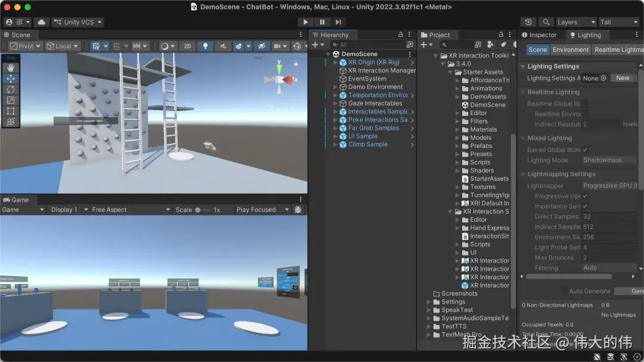Select the Environment tab in Lighting
This screenshot has height=362, width=644.
pos(570,49)
